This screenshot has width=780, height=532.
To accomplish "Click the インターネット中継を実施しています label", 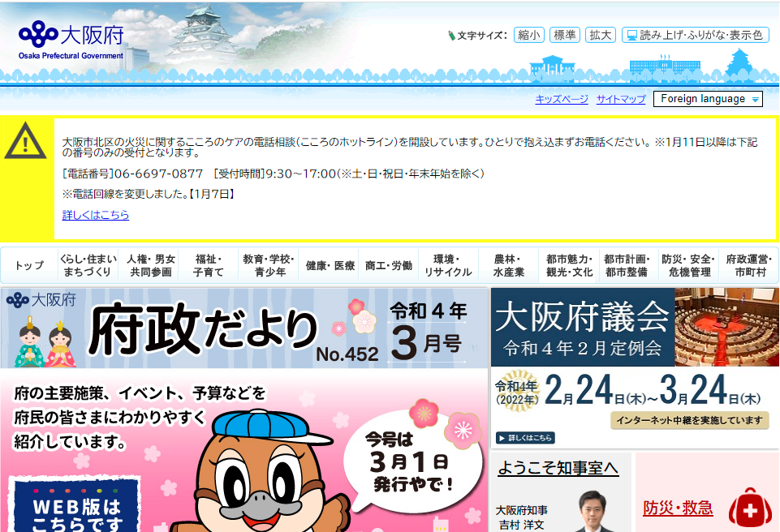I will click(x=689, y=421).
